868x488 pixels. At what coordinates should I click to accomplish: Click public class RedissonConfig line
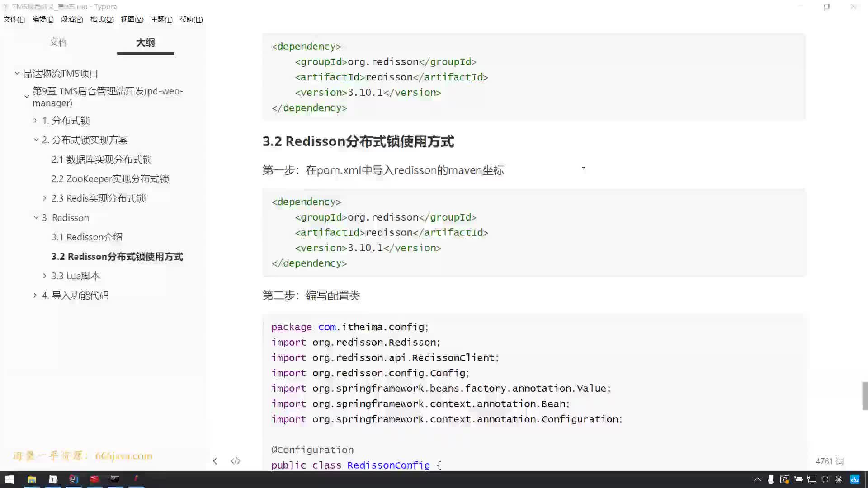tap(356, 465)
